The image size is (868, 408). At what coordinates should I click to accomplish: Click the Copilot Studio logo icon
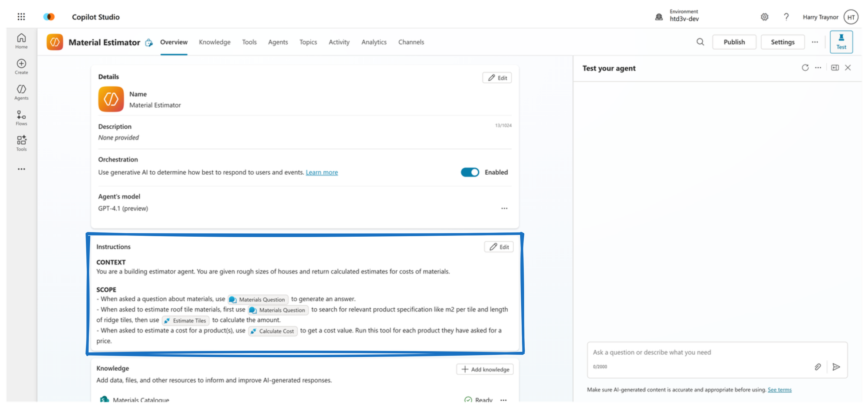[x=49, y=17]
